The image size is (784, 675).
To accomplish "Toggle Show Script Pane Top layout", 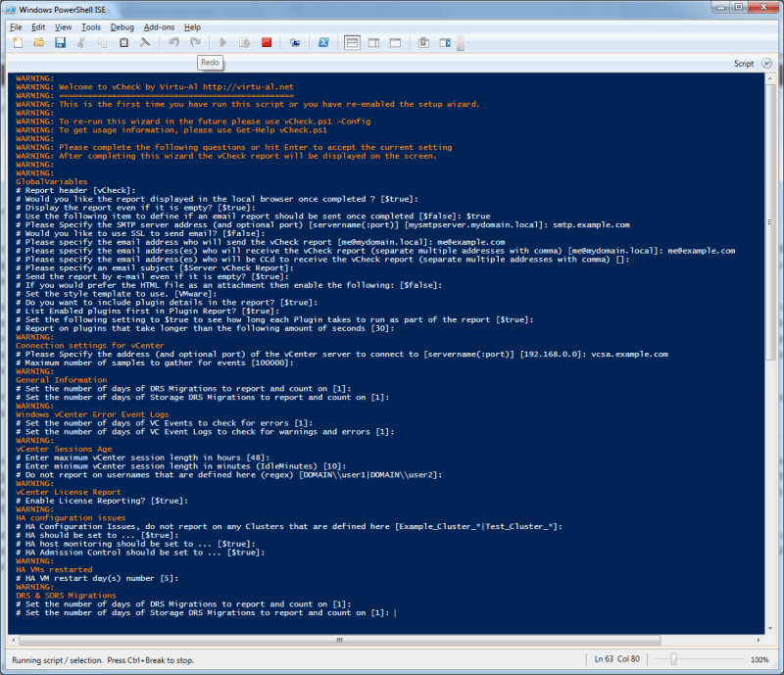I will point(351,42).
